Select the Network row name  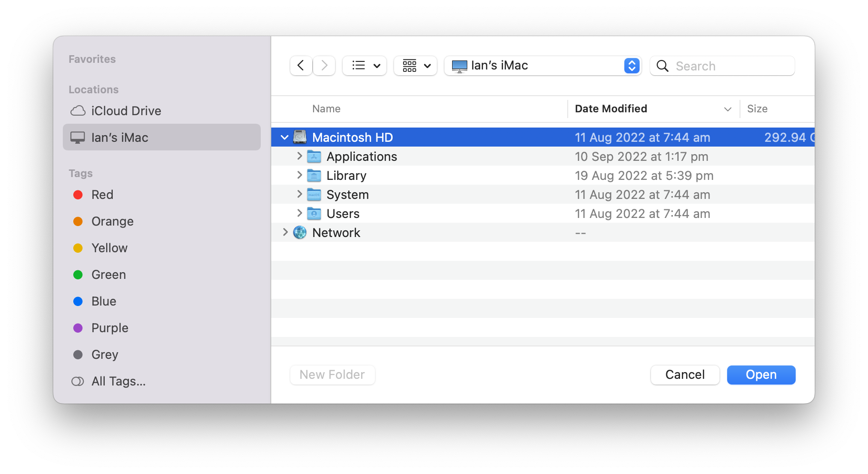(x=336, y=233)
